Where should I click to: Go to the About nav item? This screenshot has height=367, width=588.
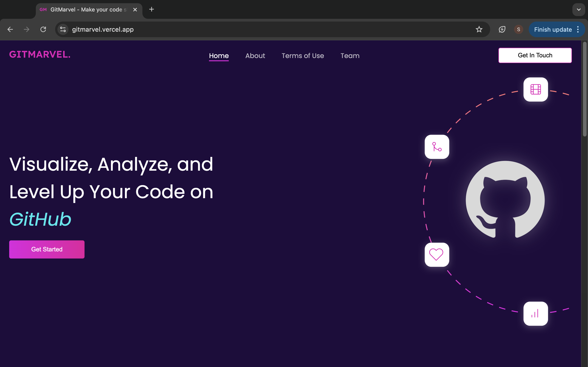[x=255, y=56]
